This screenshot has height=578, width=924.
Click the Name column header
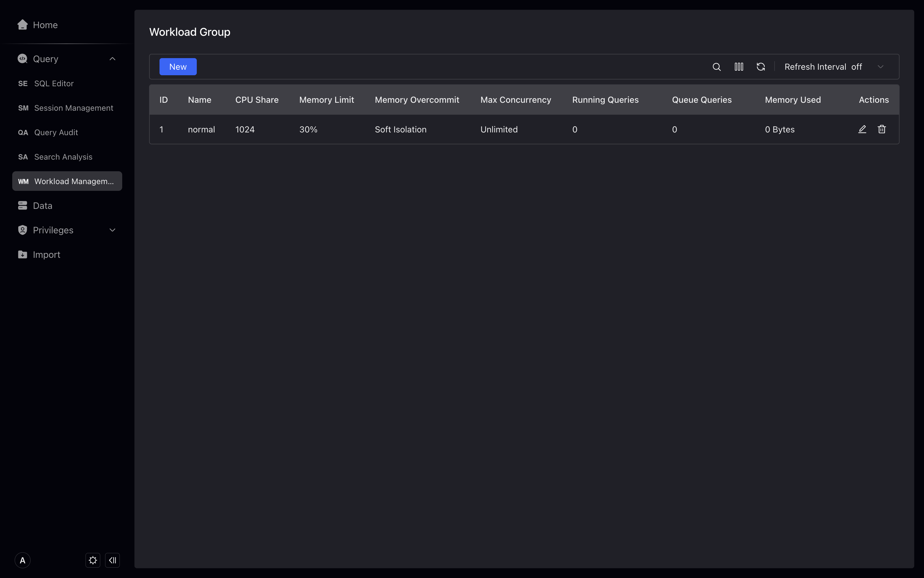(200, 100)
